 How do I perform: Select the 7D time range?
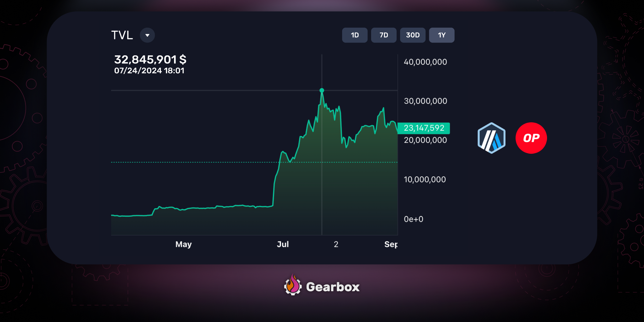click(x=384, y=35)
